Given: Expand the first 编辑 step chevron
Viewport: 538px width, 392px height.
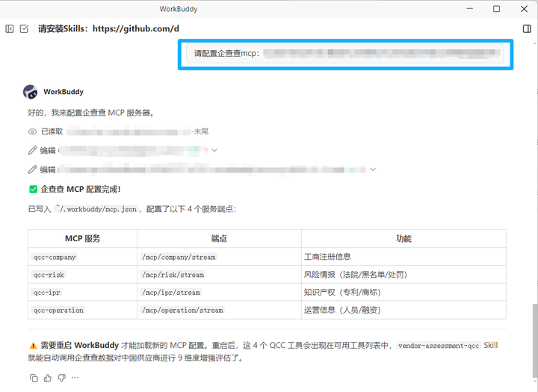Looking at the screenshot, I should [214, 150].
